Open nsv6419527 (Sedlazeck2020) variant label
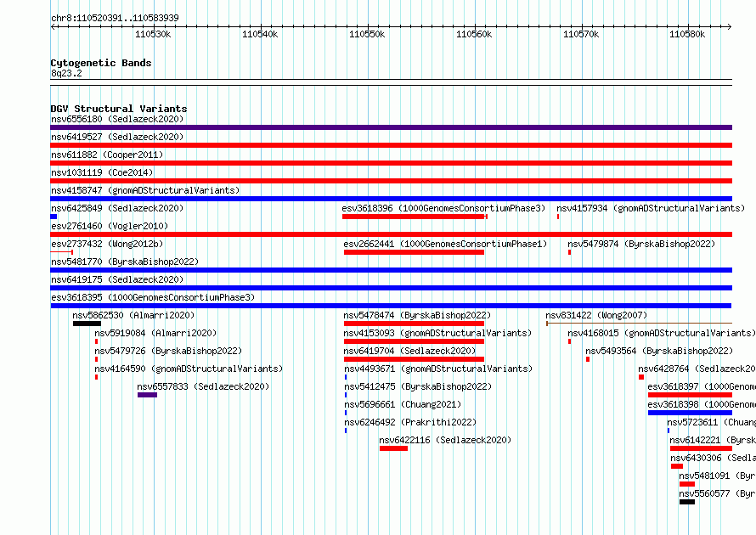Image resolution: width=756 pixels, height=535 pixels. point(117,137)
